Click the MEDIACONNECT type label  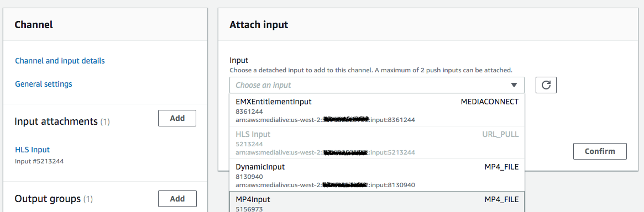coord(490,102)
